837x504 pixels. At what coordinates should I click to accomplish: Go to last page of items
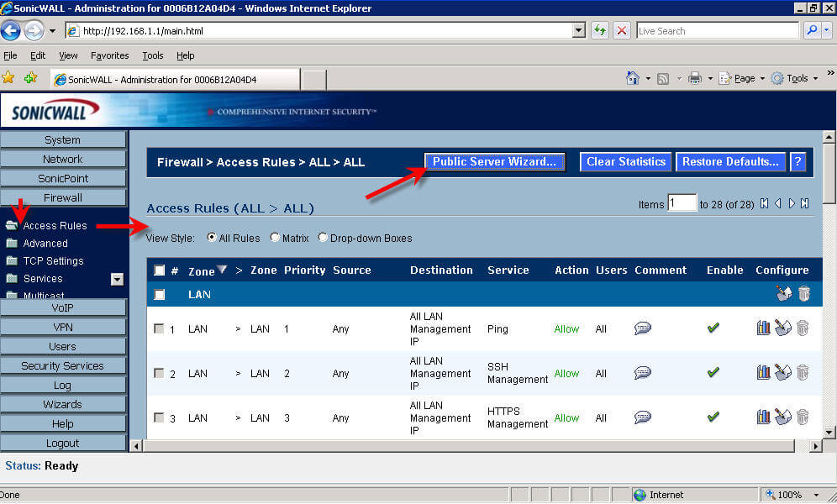pos(804,204)
